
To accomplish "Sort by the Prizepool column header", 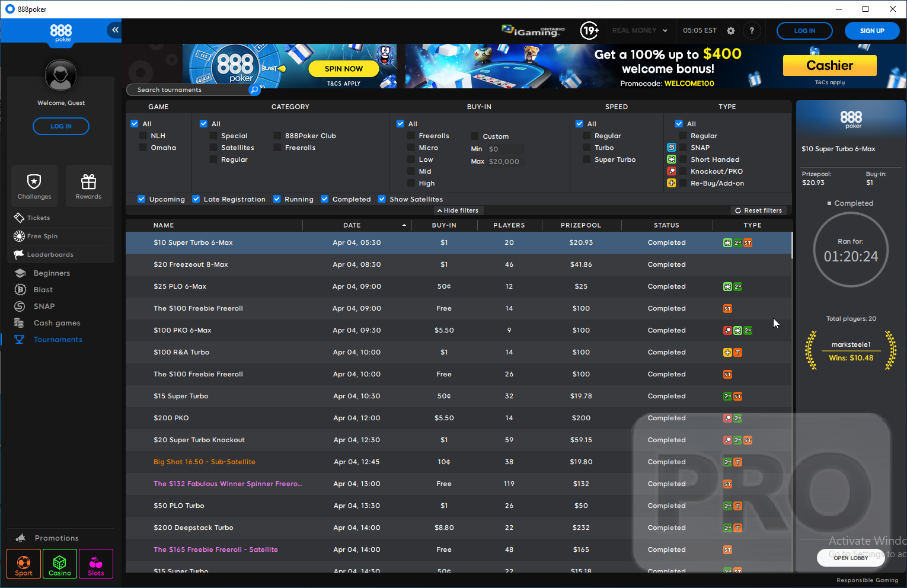I will click(x=581, y=225).
